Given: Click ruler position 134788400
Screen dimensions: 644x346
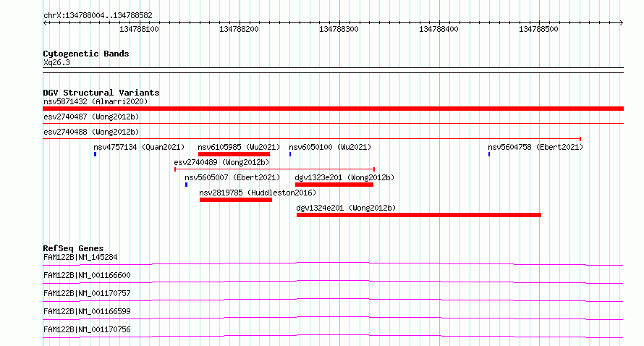Looking at the screenshot, I should click(x=438, y=29).
